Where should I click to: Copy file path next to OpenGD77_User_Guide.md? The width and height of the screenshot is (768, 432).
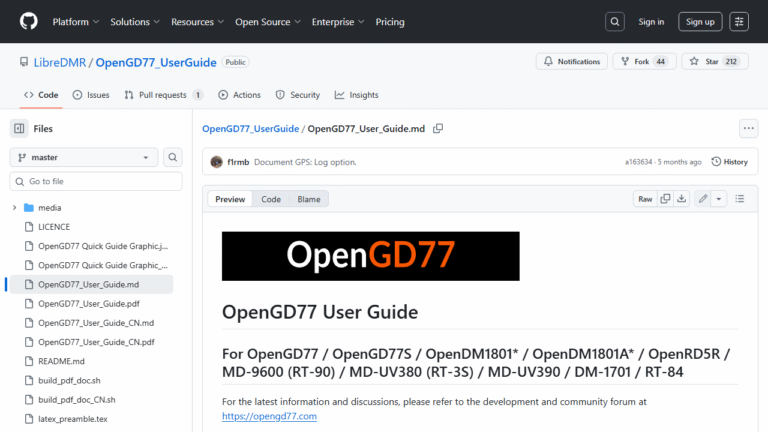point(438,129)
